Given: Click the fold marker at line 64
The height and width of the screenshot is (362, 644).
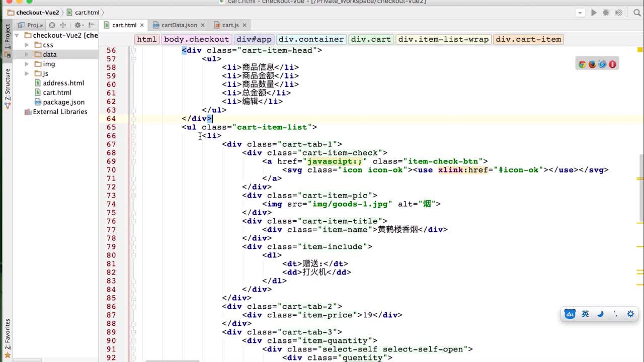Looking at the screenshot, I should pos(134,119).
